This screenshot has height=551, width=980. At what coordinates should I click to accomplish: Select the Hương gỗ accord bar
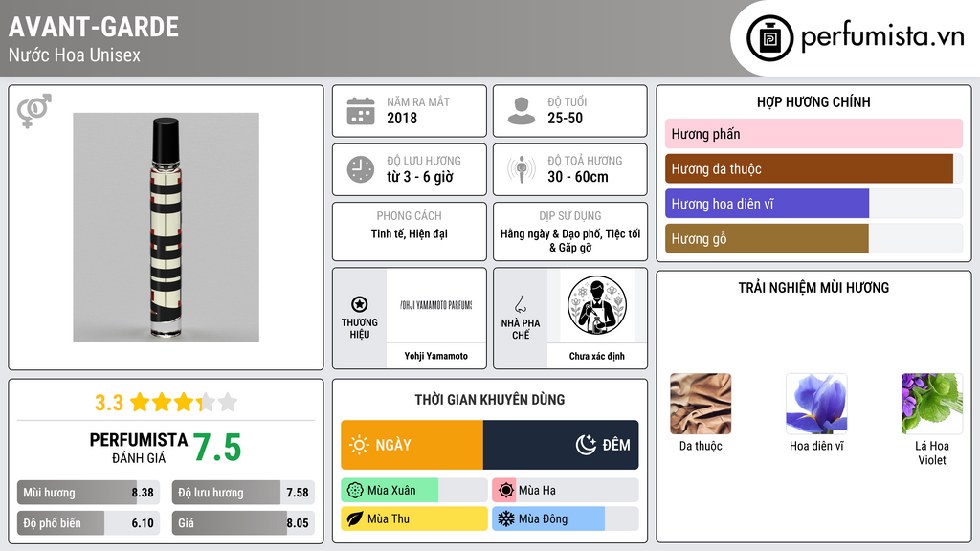point(813,238)
